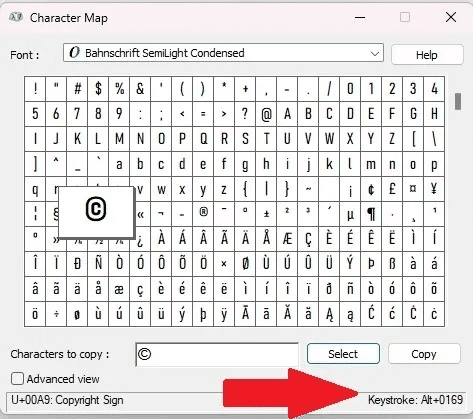
Task: Click the Help button
Action: coord(427,55)
